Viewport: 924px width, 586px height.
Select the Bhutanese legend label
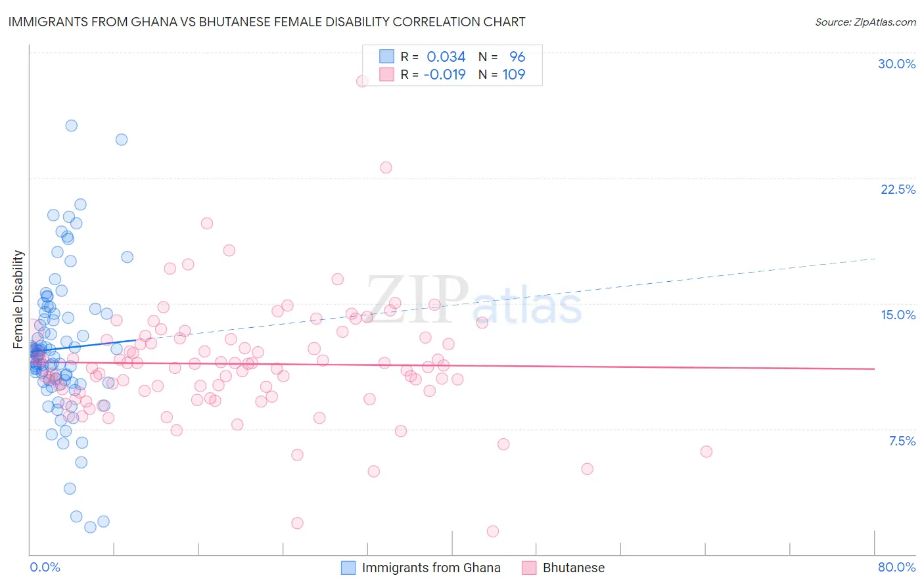click(x=574, y=568)
